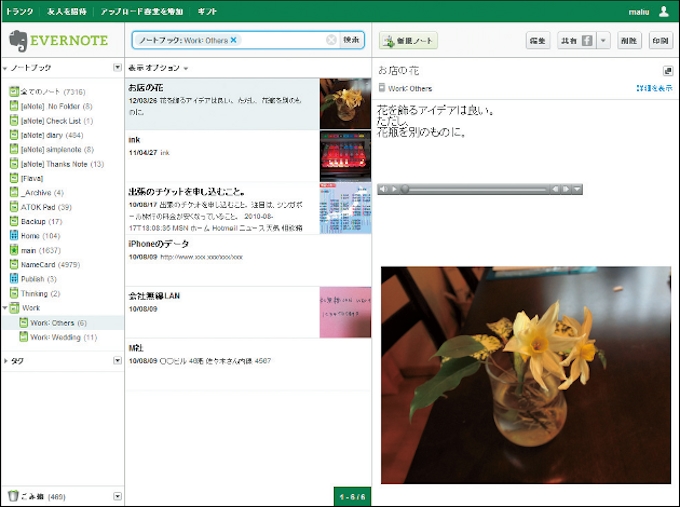Open the share dropdown arrow
The height and width of the screenshot is (507, 680).
pos(603,41)
